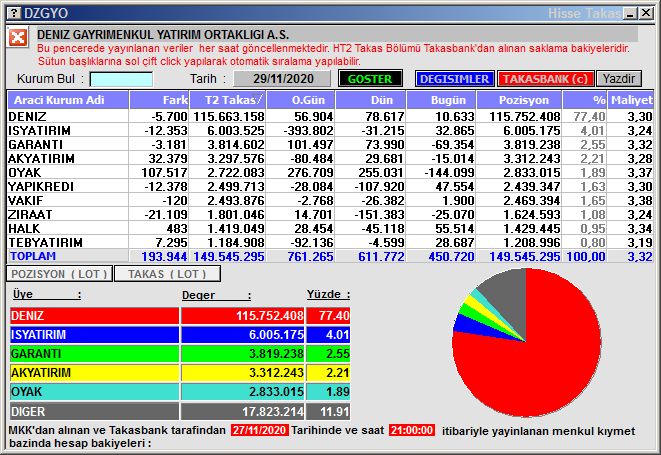Sort by Araci Kurum Adi column header

point(68,100)
